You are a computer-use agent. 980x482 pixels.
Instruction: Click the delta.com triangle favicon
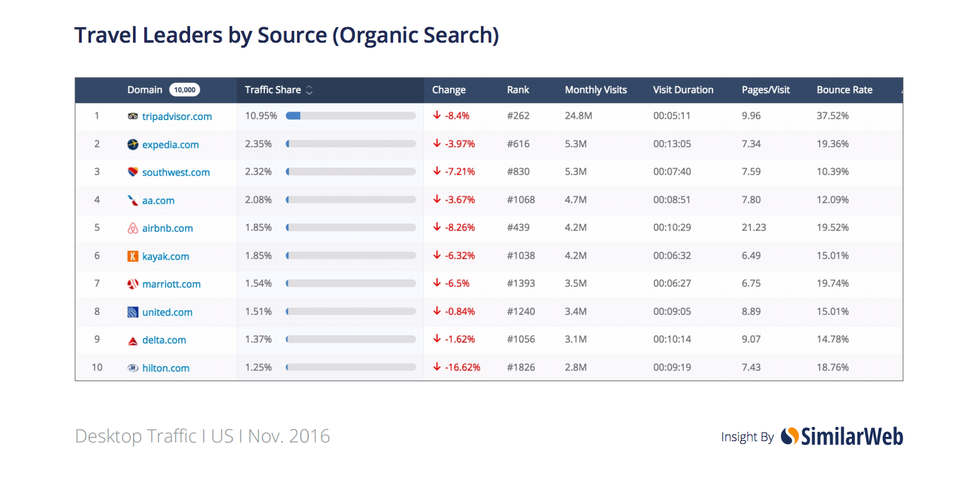(132, 340)
